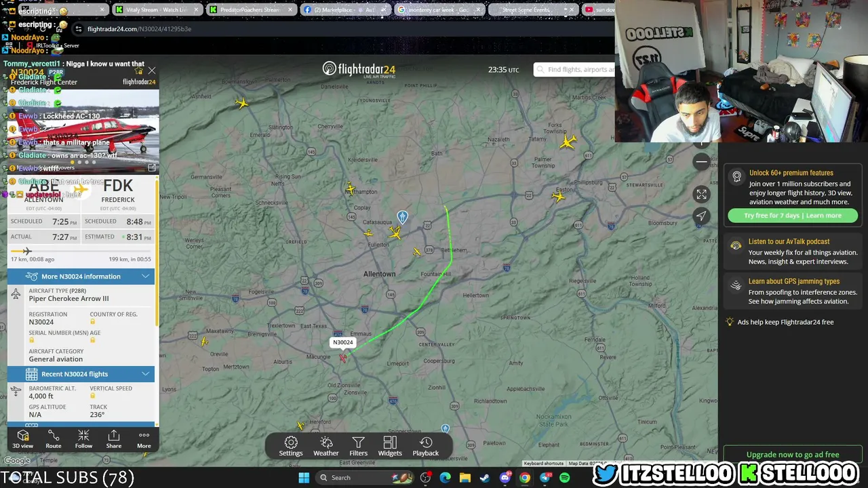868x488 pixels.
Task: Open File Explorer from the taskbar
Action: point(465,478)
